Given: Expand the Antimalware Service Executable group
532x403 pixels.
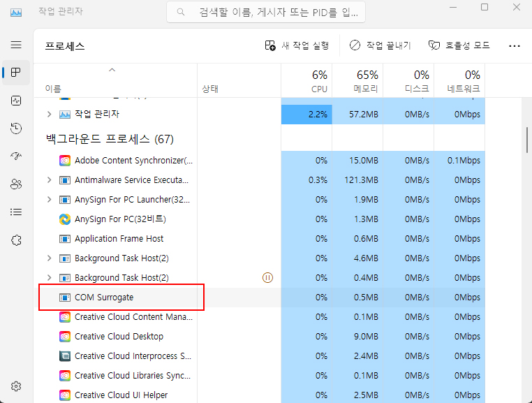Looking at the screenshot, I should click(49, 180).
